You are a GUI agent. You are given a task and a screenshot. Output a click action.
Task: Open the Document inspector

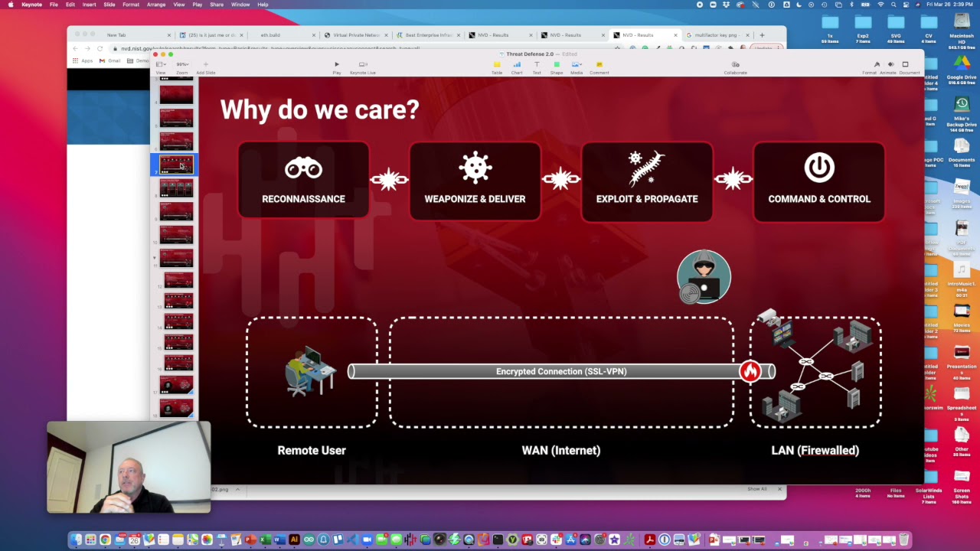[910, 67]
